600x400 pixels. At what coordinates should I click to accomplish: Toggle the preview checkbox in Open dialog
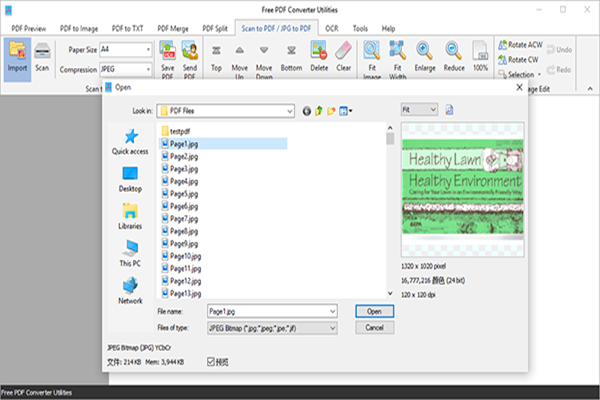pos(210,360)
